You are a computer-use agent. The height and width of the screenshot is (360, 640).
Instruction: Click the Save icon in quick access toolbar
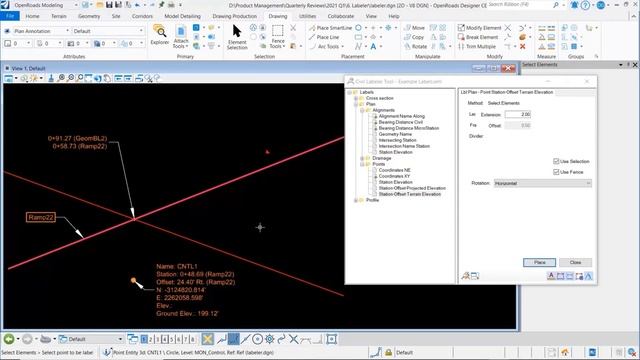(109, 5)
